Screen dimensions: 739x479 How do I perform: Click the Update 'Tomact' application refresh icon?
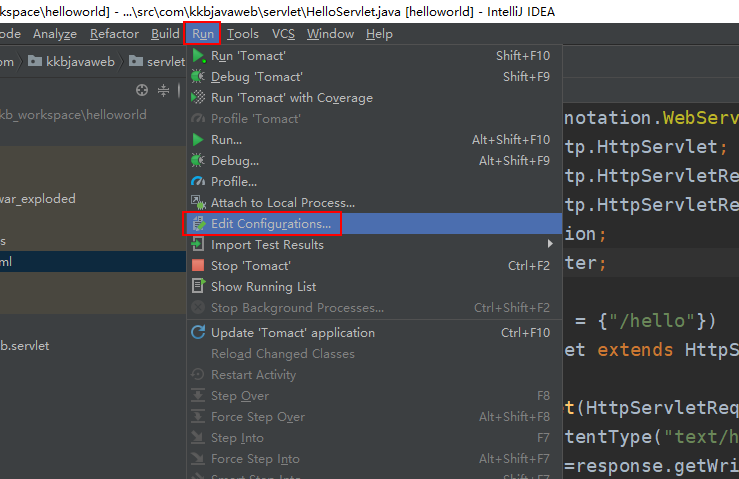point(198,332)
